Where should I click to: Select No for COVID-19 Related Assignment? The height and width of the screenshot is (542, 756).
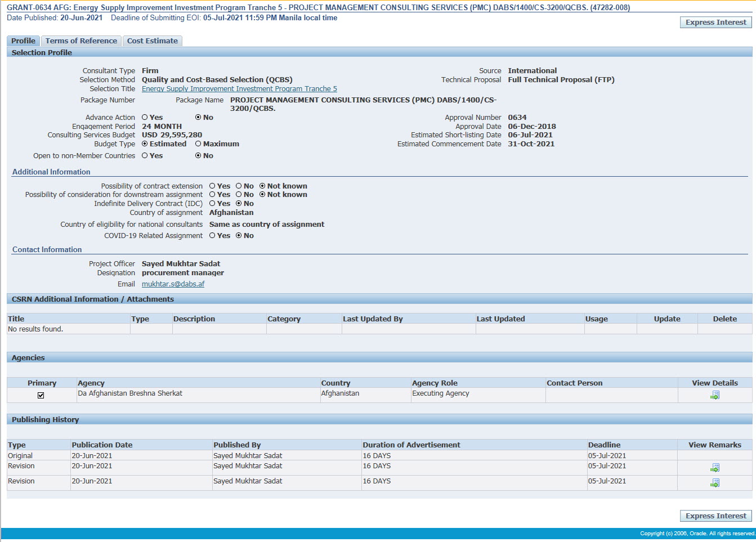[x=239, y=236]
